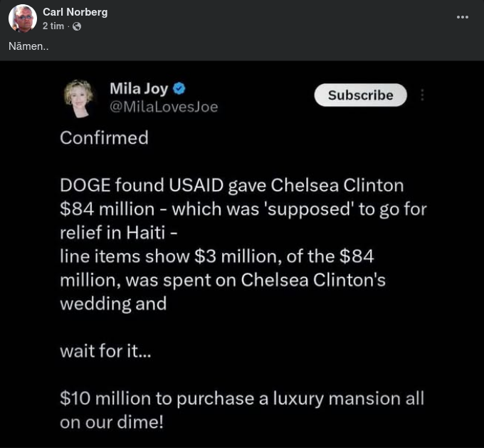484x448 pixels.
Task: Click Mila Joy's avatar photo
Action: pos(80,98)
